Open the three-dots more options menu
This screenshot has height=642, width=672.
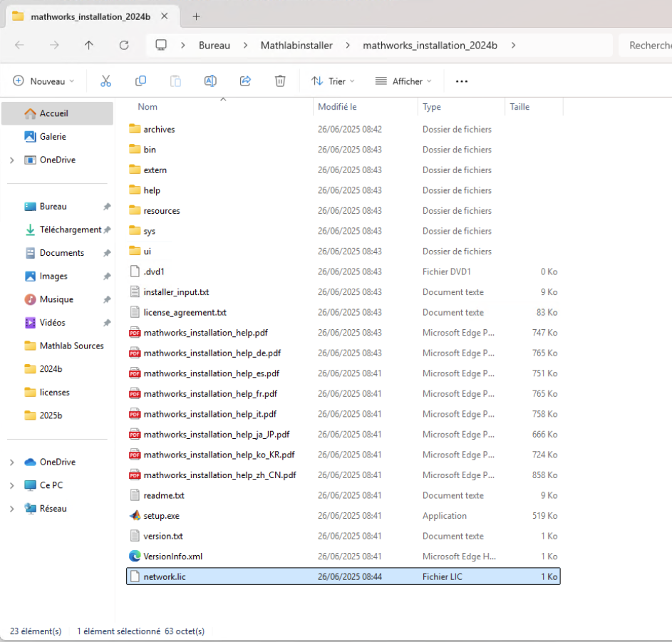pos(462,81)
